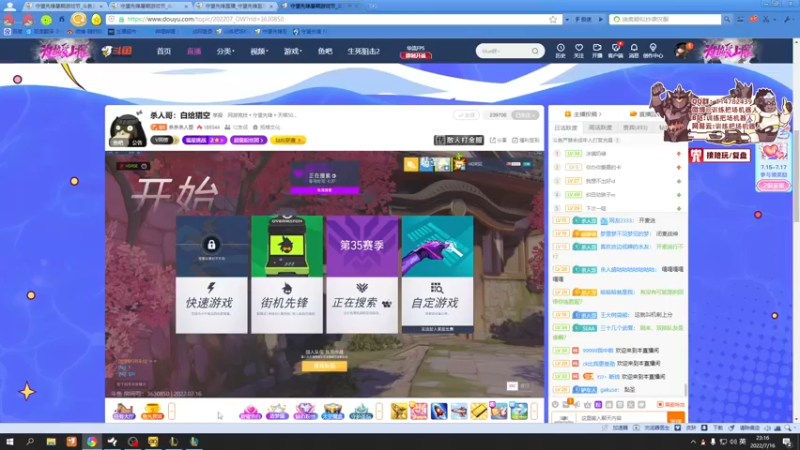Open 生死狙击2 navigation item
800x450 pixels.
coord(364,51)
